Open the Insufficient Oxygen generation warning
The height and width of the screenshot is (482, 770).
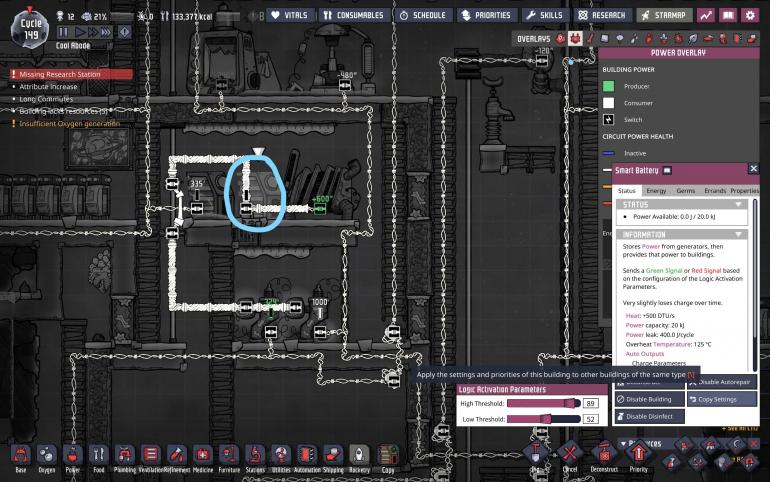click(x=69, y=124)
